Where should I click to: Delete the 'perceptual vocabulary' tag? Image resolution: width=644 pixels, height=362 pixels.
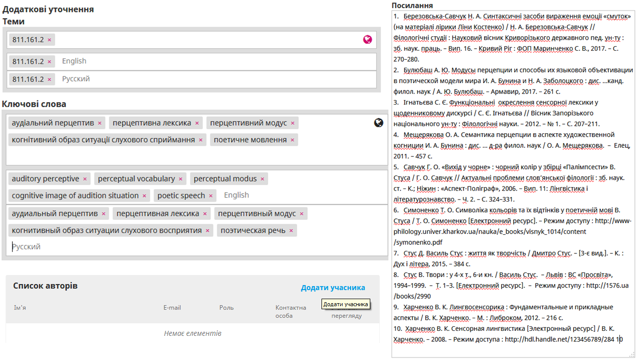181,179
